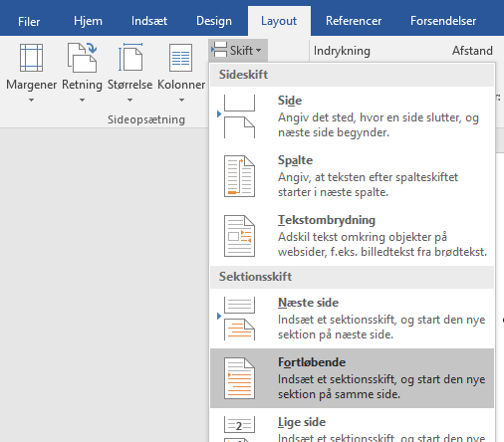
Task: Expand the arrow under Margener
Action: (x=31, y=100)
